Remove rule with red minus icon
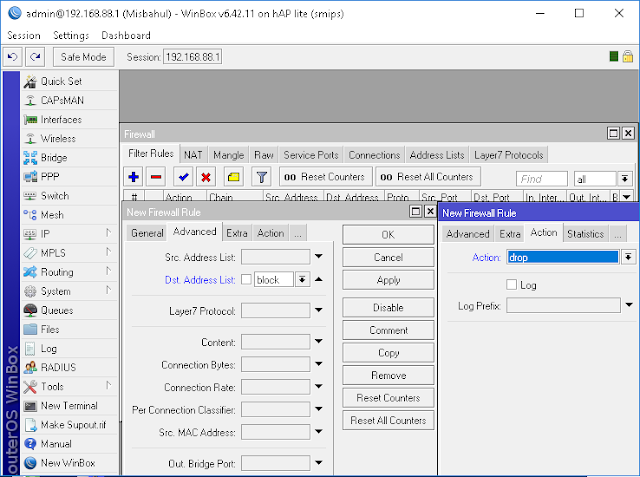 pos(156,177)
